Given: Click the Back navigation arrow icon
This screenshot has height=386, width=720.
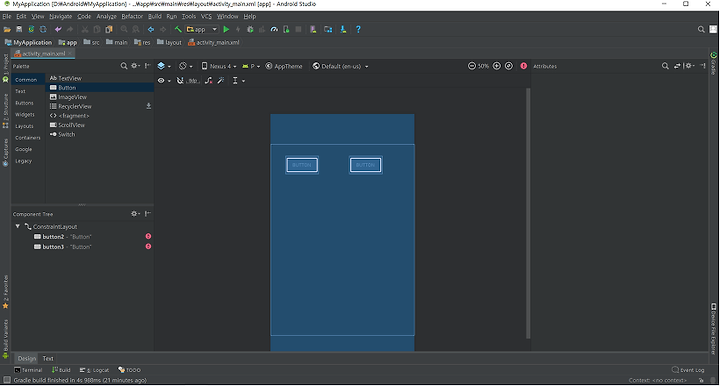Looking at the screenshot, I should pyautogui.click(x=151, y=29).
